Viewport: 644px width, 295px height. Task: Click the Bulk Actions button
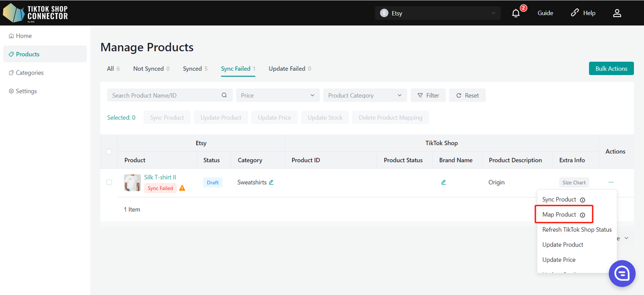click(x=611, y=68)
